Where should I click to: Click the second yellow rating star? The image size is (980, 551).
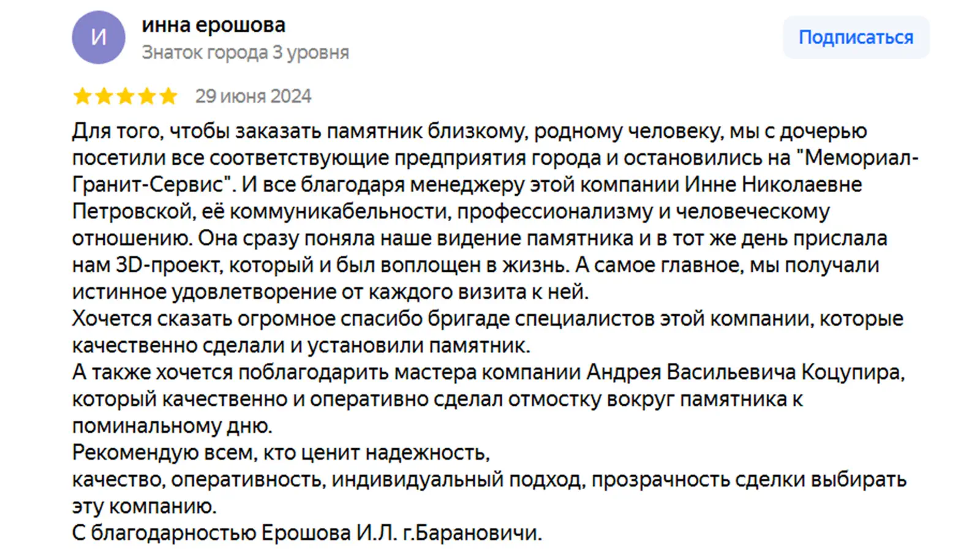point(104,96)
